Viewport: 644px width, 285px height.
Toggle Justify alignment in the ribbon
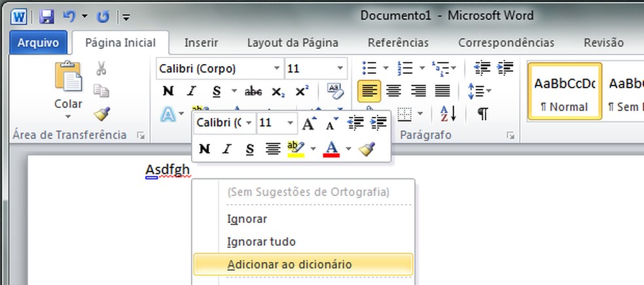pyautogui.click(x=442, y=91)
